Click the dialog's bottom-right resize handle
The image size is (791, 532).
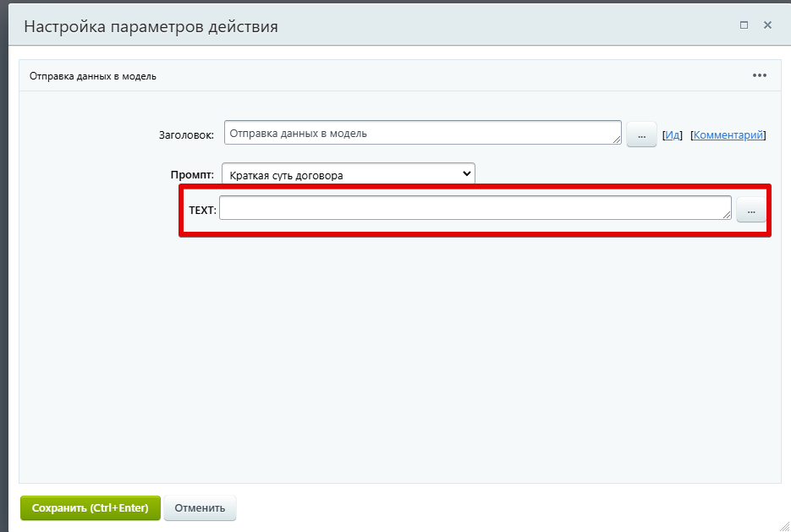pyautogui.click(x=784, y=525)
